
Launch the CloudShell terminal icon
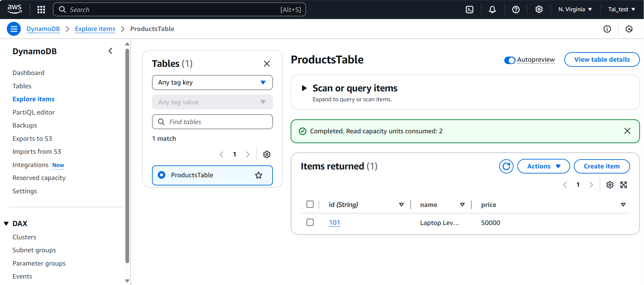pyautogui.click(x=470, y=10)
